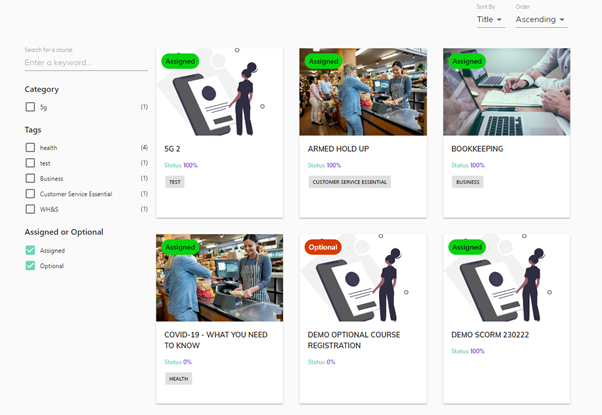Click Status 100% under Armed Hold Up
The image size is (602, 415).
tap(324, 165)
